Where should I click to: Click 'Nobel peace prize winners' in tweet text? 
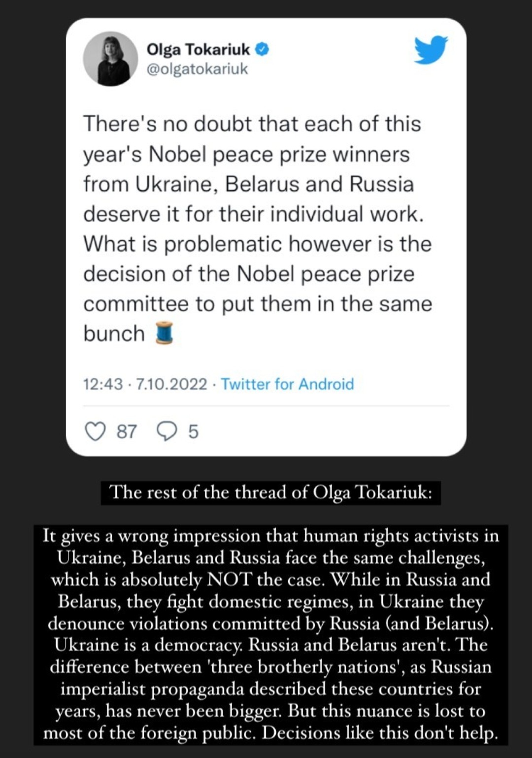(279, 154)
